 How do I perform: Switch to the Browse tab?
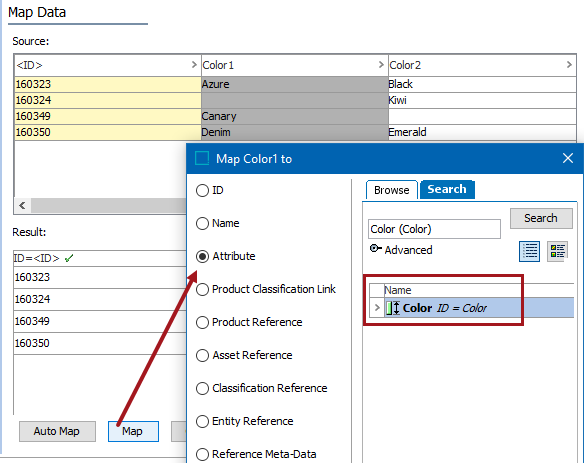pyautogui.click(x=391, y=190)
